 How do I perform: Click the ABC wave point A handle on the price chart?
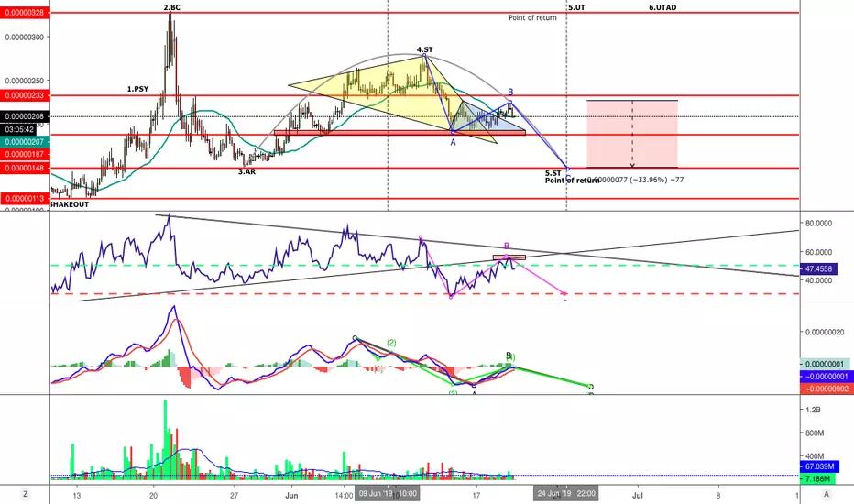(452, 131)
